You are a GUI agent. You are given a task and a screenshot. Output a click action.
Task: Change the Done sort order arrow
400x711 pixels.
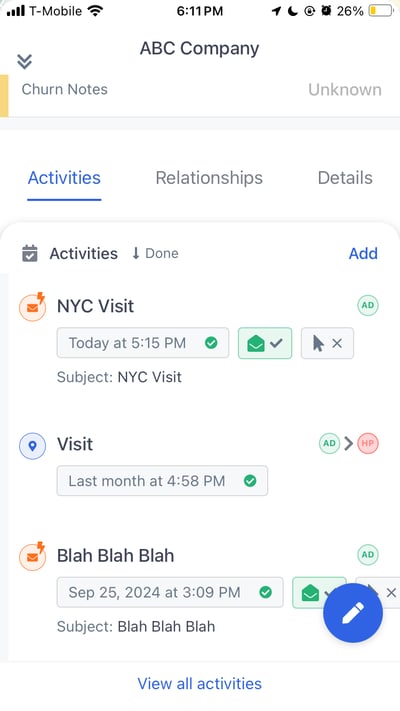tap(136, 253)
